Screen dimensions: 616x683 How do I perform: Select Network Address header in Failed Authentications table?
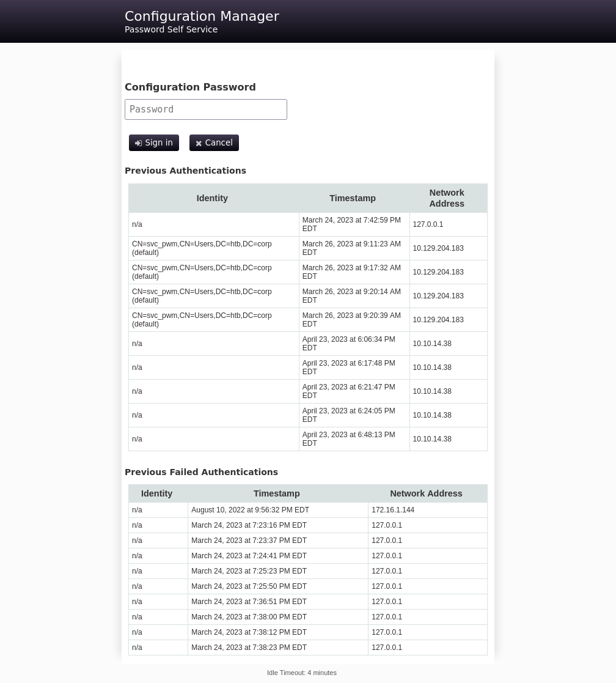click(426, 493)
